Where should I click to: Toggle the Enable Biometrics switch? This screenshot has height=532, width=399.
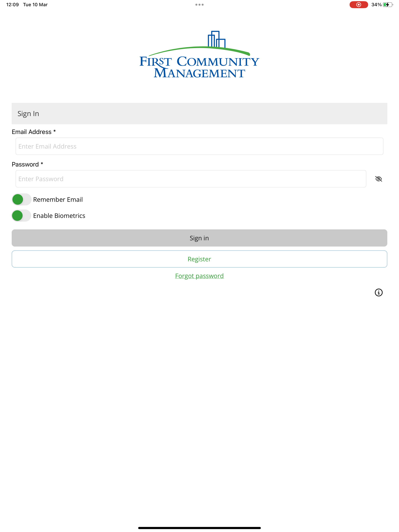coord(21,216)
